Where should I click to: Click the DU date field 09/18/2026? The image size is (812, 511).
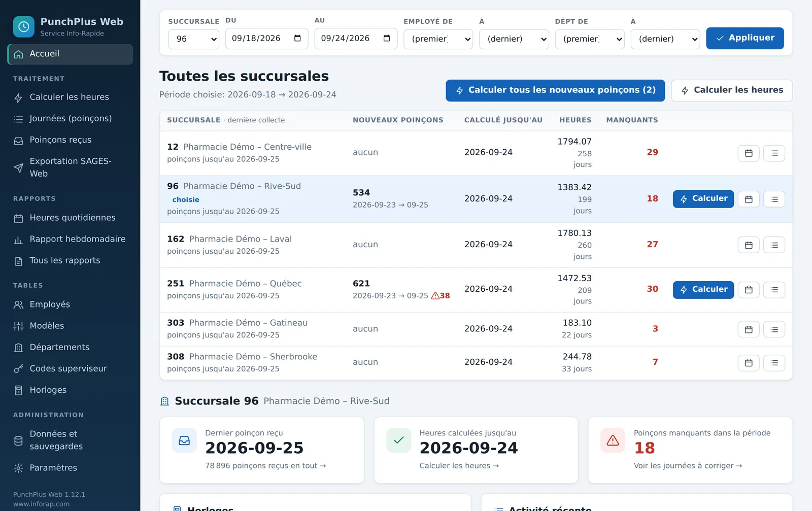(x=266, y=39)
